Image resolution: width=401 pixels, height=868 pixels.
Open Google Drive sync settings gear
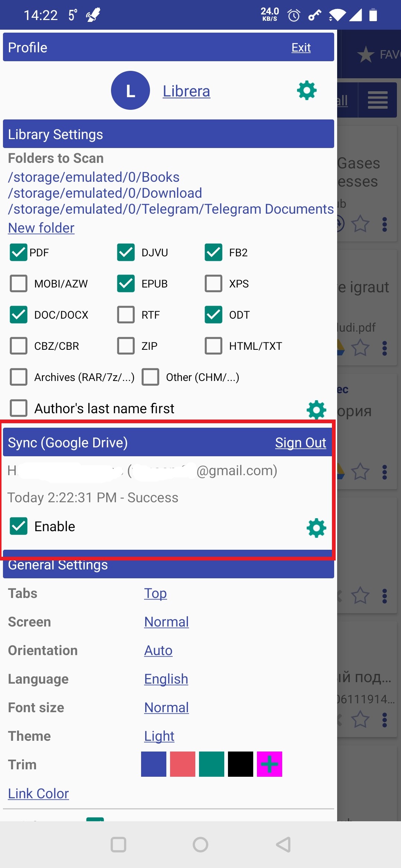[x=316, y=528]
